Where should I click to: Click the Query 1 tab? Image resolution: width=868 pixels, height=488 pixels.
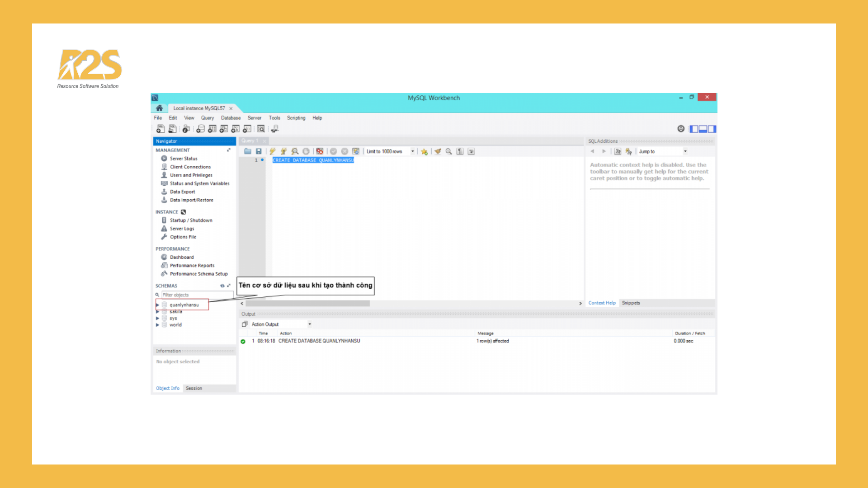[250, 141]
